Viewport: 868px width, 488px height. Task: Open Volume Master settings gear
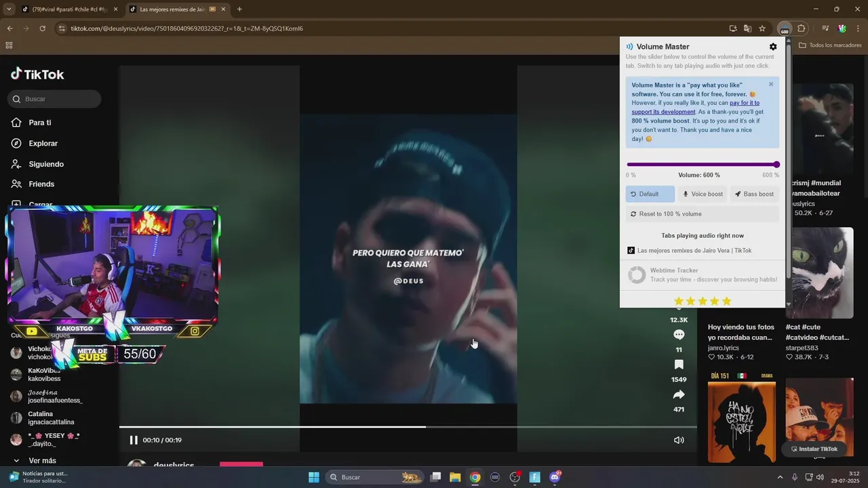tap(773, 47)
